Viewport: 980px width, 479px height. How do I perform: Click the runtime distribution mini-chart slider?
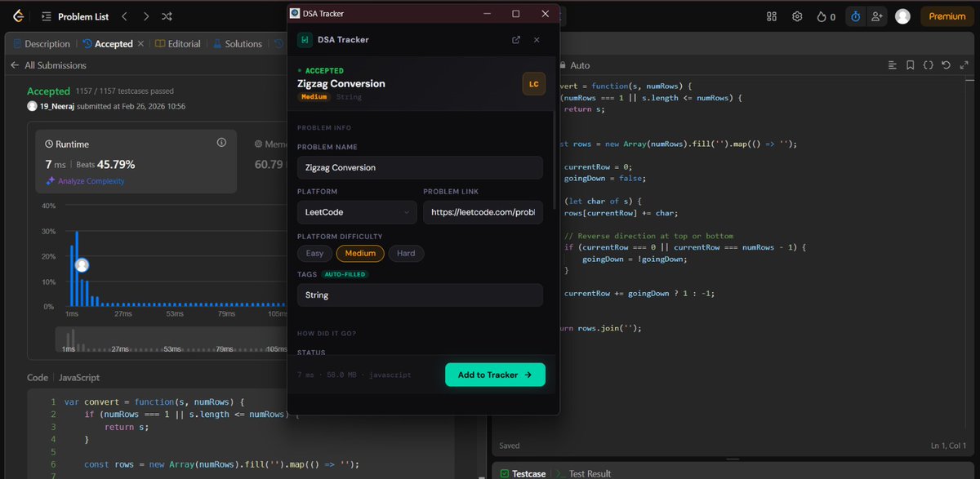171,340
